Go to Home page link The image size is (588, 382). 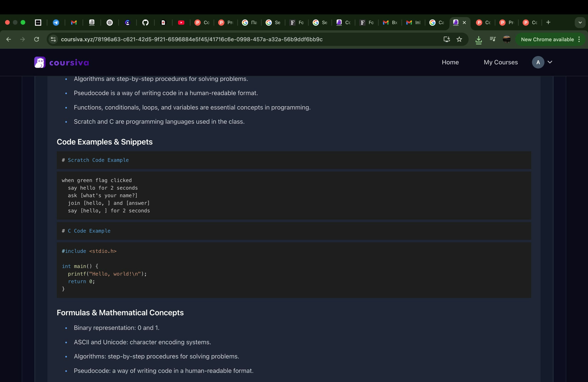pos(450,62)
